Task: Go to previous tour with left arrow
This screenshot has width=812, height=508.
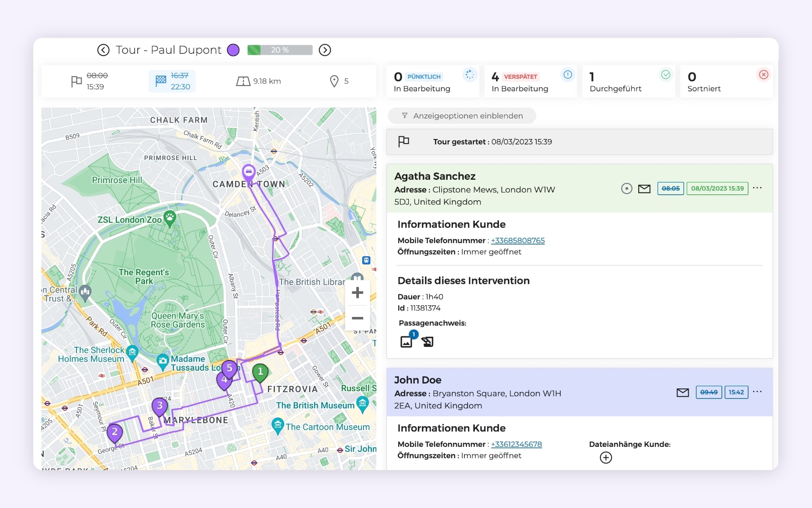Action: coord(103,50)
